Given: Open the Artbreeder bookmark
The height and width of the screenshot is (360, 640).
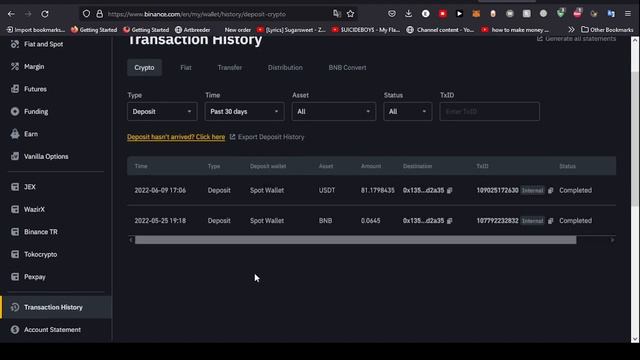Looking at the screenshot, I should pos(192,30).
